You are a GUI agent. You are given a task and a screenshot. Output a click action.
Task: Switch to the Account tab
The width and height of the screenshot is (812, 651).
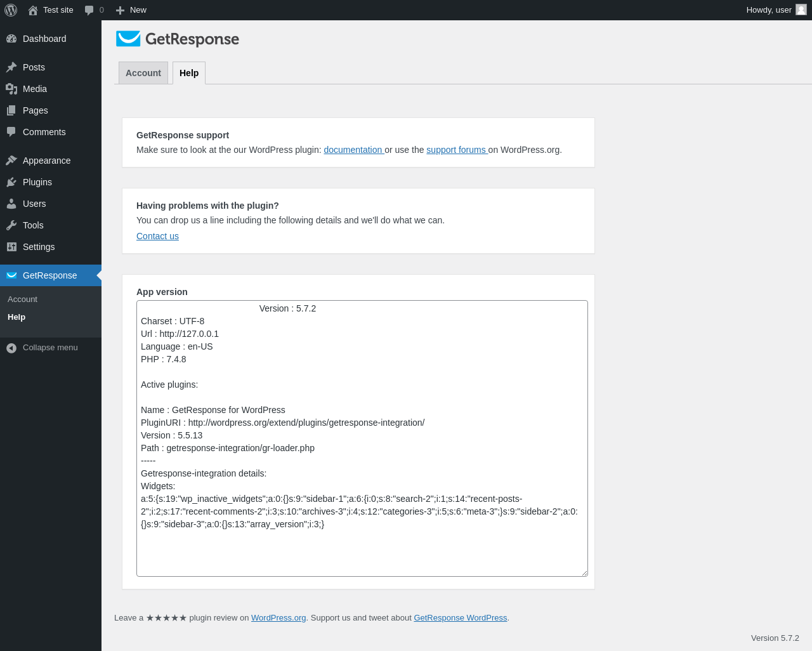143,73
